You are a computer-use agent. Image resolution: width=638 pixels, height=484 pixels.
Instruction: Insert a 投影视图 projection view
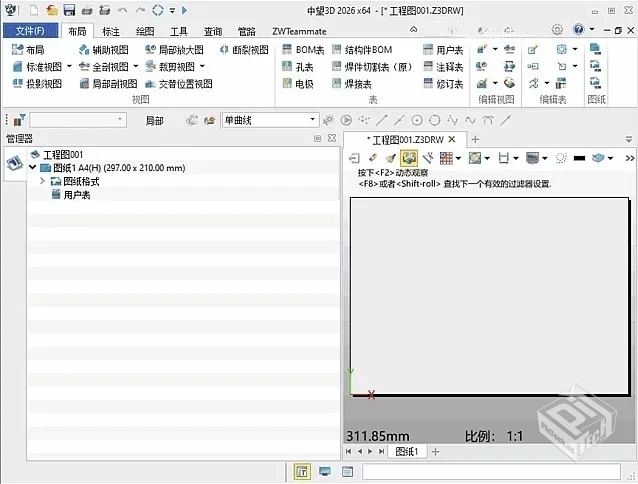37,84
